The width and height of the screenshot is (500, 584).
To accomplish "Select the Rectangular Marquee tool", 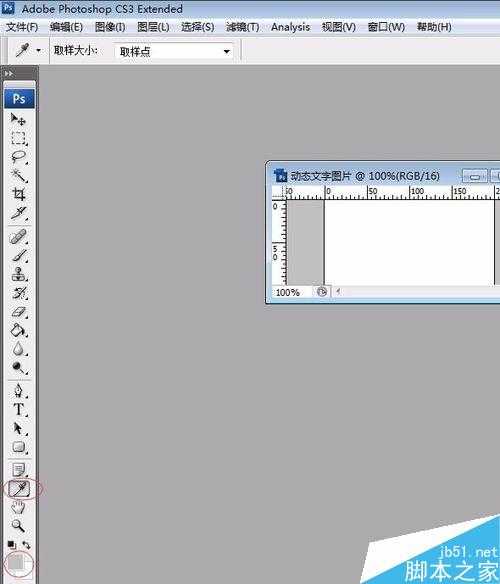I will coord(18,138).
